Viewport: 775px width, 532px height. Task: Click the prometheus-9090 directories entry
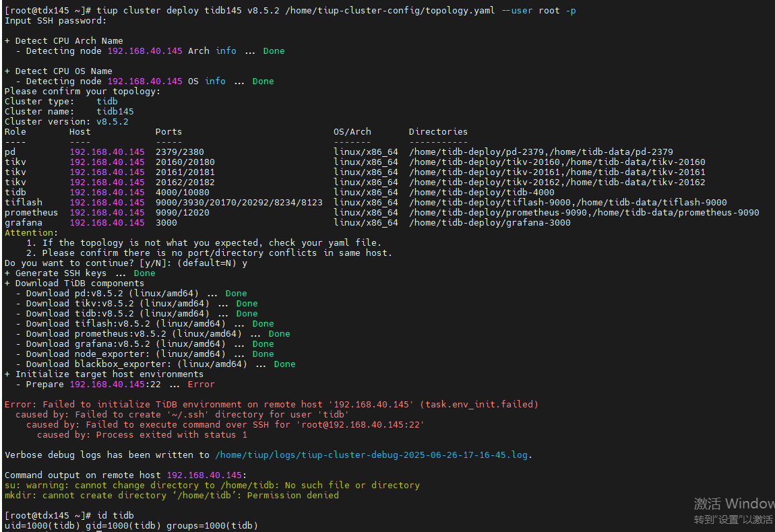(584, 213)
